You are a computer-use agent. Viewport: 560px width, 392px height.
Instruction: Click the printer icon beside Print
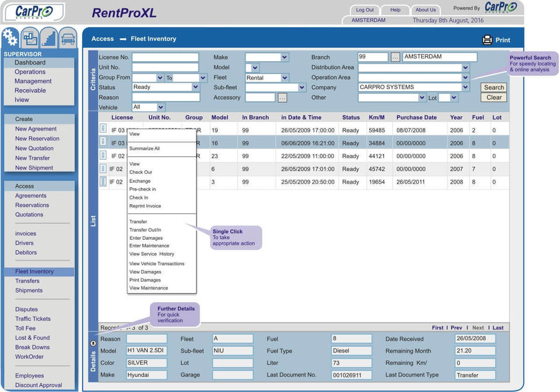(487, 40)
